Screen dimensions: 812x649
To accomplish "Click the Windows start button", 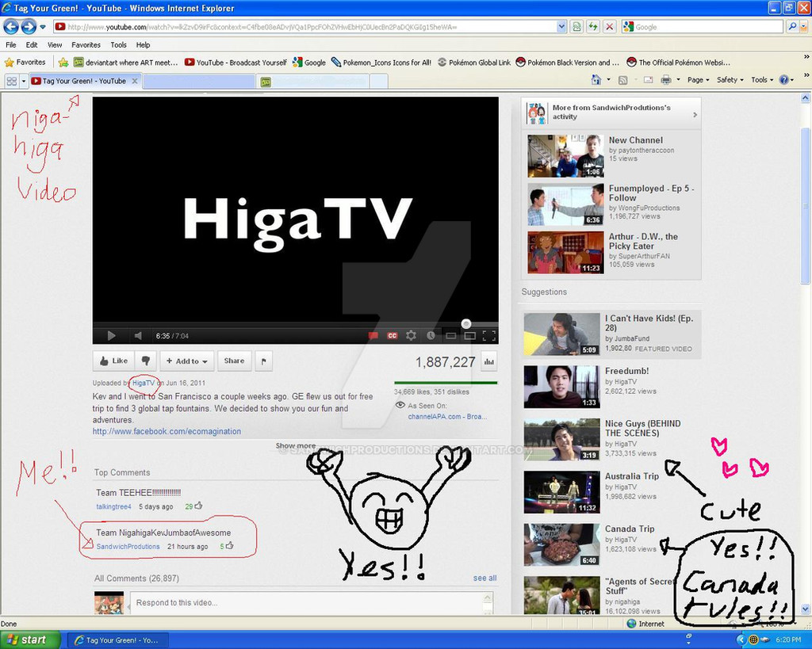I will [31, 639].
